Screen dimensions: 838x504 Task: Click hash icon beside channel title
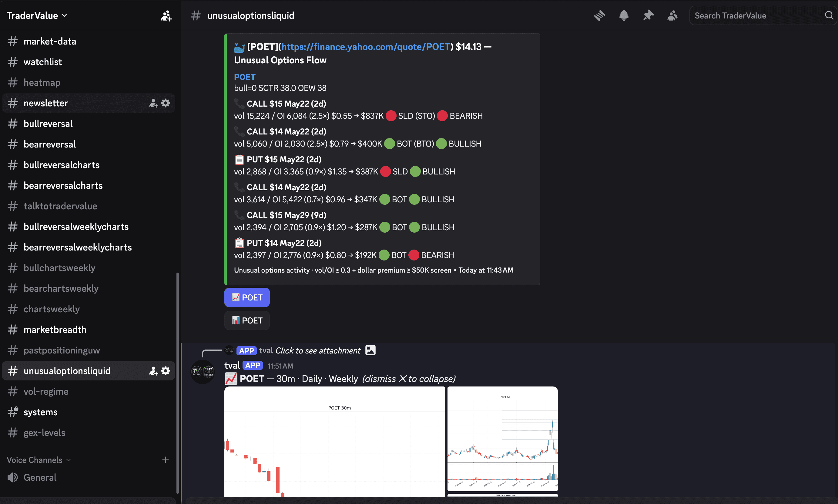pos(196,15)
